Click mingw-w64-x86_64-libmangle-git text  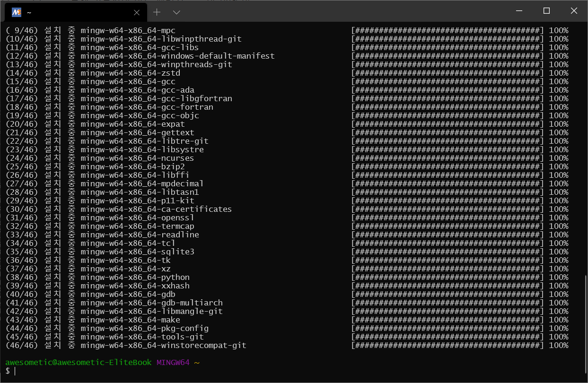click(152, 311)
